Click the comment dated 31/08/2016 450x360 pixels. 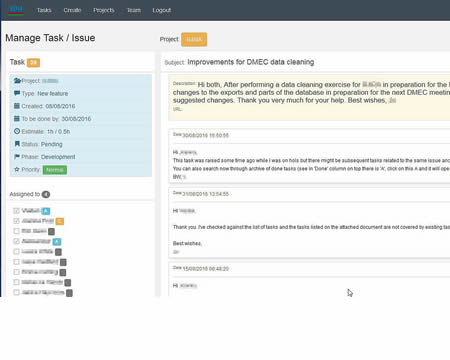click(x=309, y=222)
